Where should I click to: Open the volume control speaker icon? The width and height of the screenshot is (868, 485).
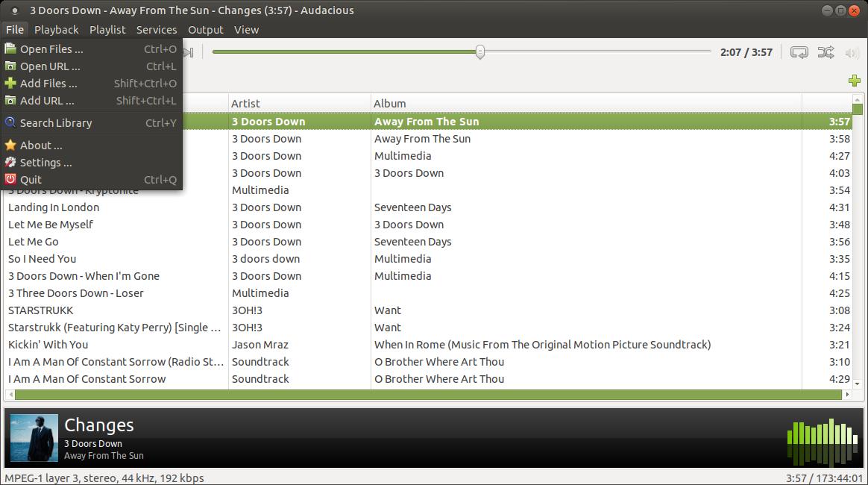(x=852, y=52)
